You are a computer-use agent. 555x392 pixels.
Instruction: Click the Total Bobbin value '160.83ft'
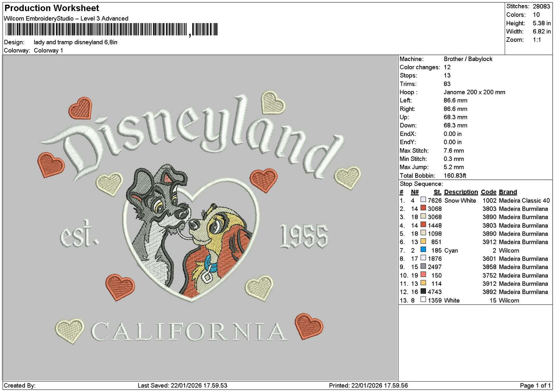point(455,175)
